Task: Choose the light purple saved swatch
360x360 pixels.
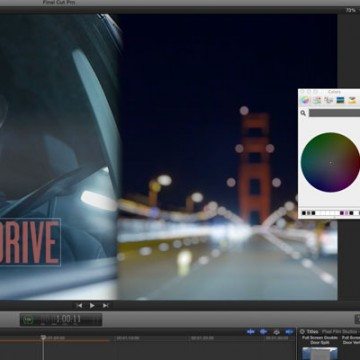Action: [347, 213]
